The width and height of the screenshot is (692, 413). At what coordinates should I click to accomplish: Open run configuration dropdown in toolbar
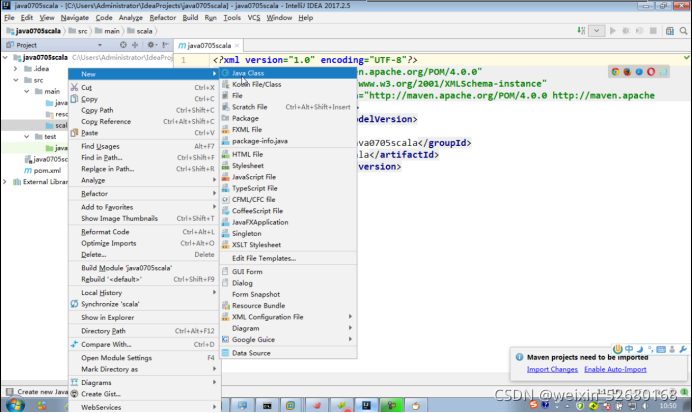(x=597, y=31)
